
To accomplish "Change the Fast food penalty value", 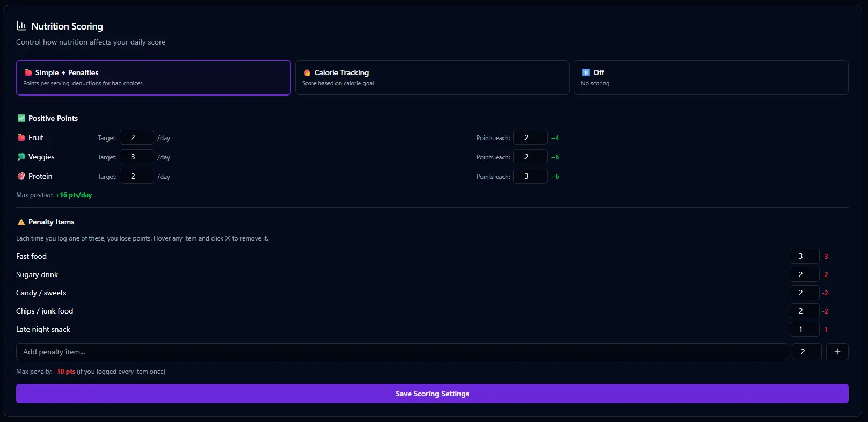I will 804,256.
